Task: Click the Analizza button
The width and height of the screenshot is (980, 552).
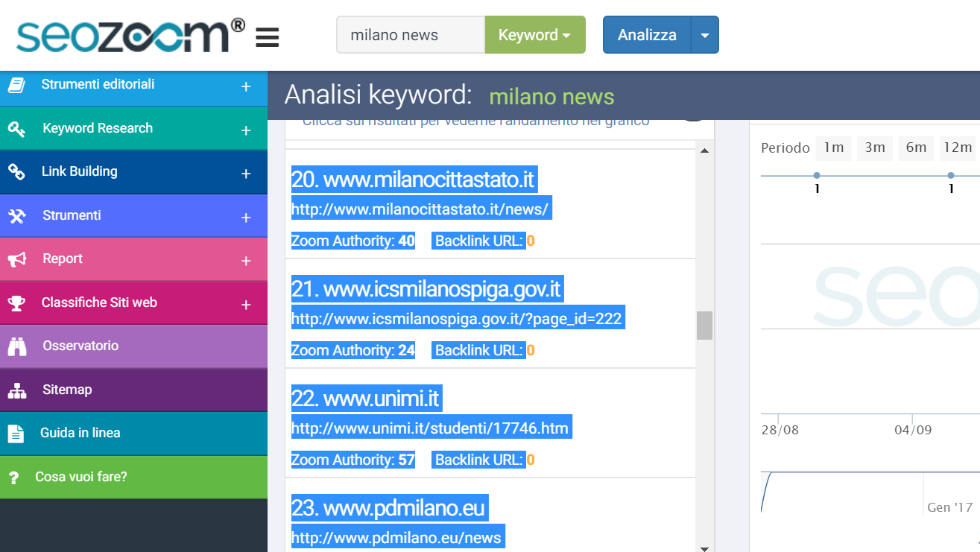Action: pos(647,35)
